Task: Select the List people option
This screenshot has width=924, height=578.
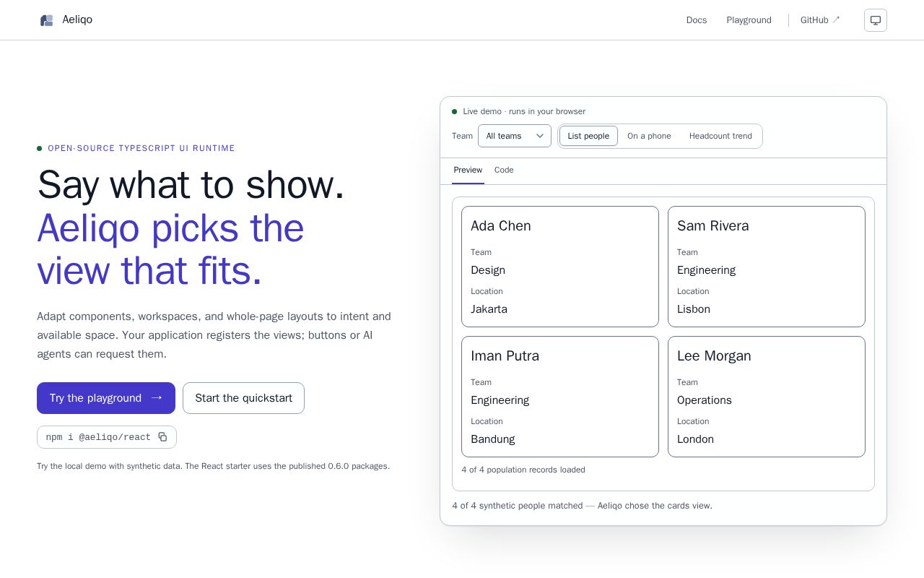Action: tap(588, 136)
